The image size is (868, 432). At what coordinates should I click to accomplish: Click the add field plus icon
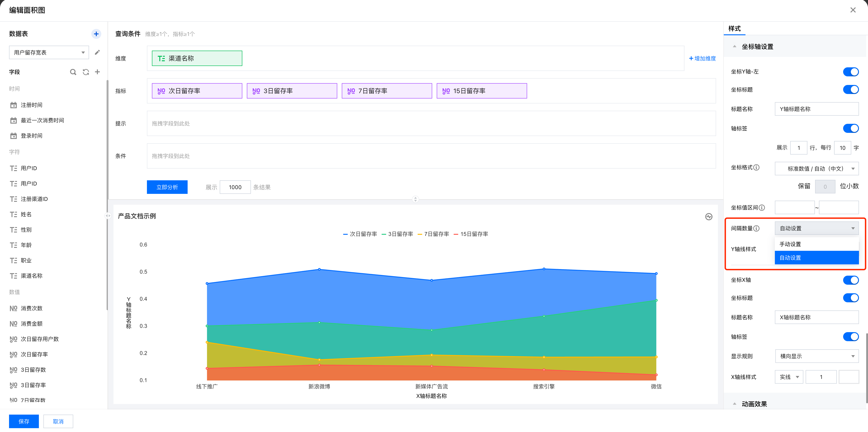(x=97, y=72)
